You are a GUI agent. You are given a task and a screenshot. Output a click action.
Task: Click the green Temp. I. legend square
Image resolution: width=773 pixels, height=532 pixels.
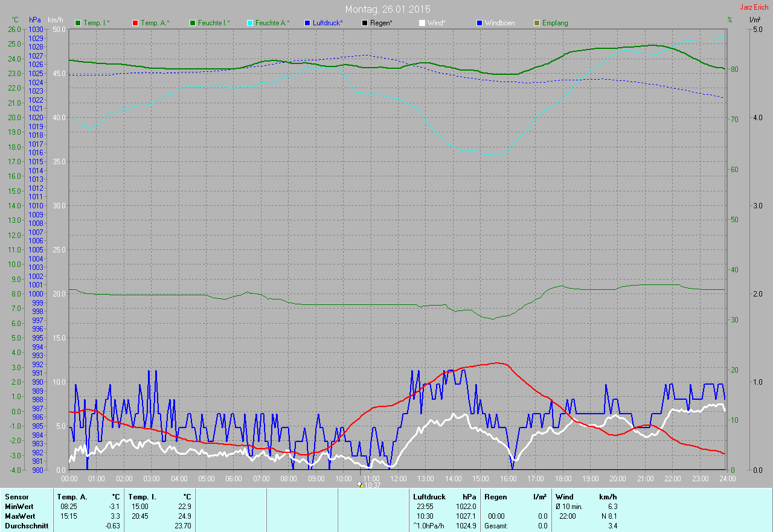pos(78,23)
